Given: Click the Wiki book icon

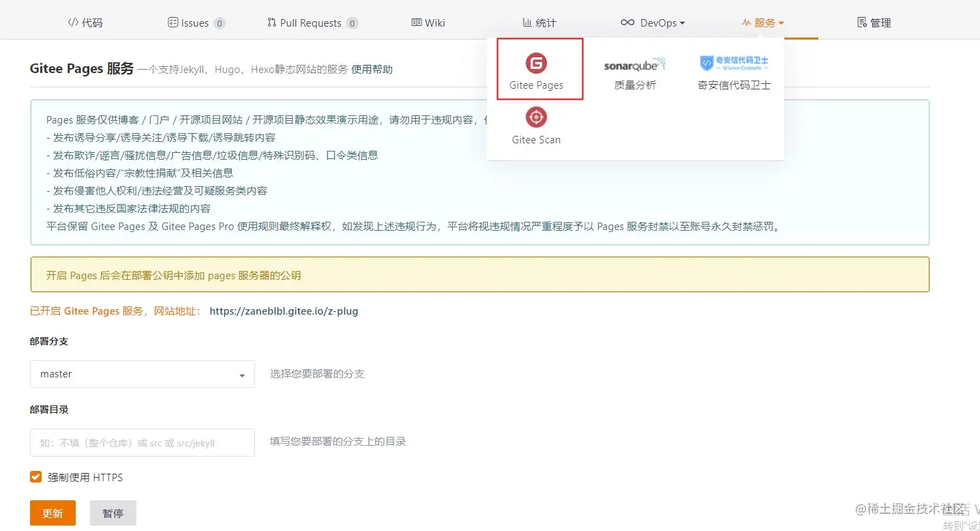Looking at the screenshot, I should (416, 23).
